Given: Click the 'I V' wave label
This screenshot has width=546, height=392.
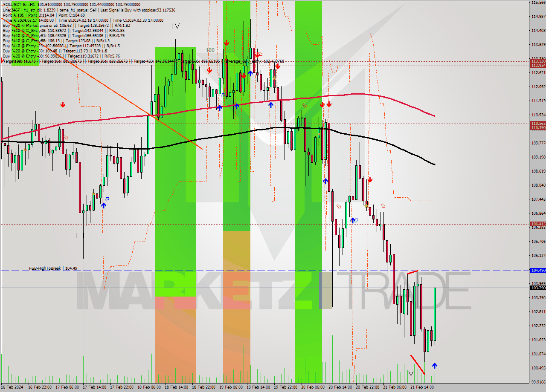Looking at the screenshot, I should 175,26.
